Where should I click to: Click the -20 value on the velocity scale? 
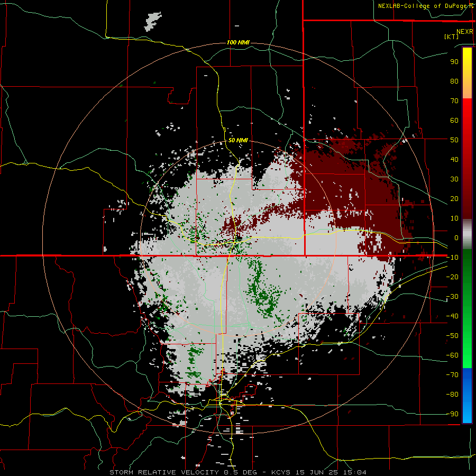pyautogui.click(x=452, y=277)
